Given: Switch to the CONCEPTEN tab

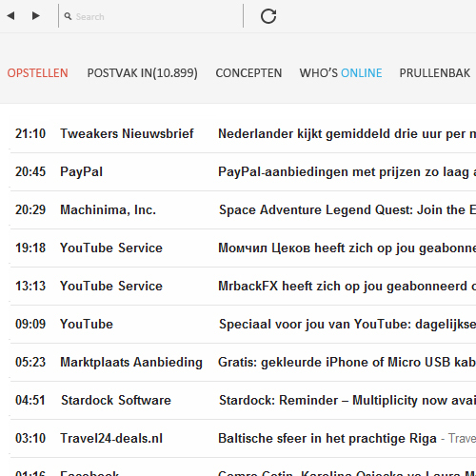Looking at the screenshot, I should (248, 73).
